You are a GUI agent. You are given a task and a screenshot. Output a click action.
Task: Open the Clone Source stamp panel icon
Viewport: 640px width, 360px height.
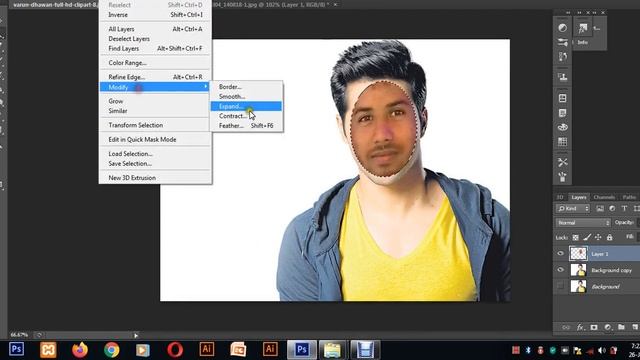(x=562, y=77)
